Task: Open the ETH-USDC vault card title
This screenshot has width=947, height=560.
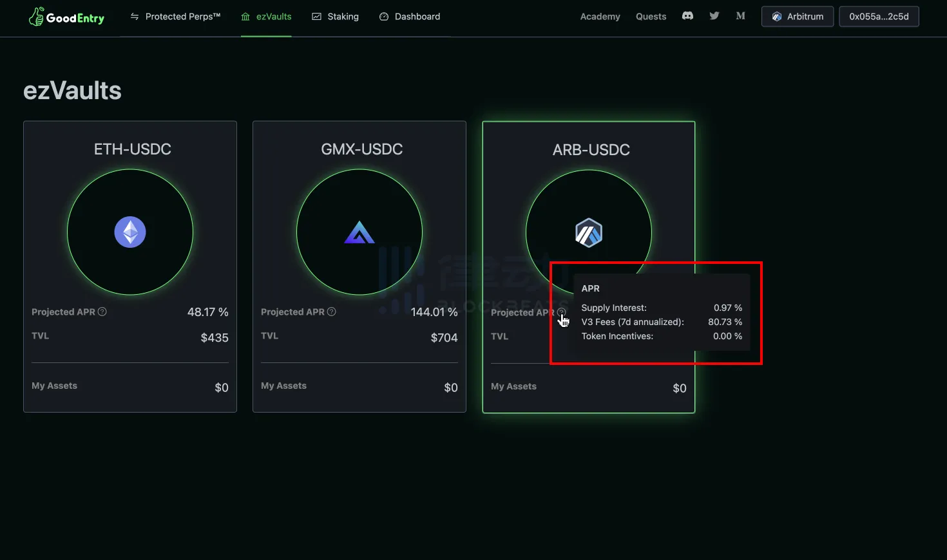Action: (x=133, y=149)
